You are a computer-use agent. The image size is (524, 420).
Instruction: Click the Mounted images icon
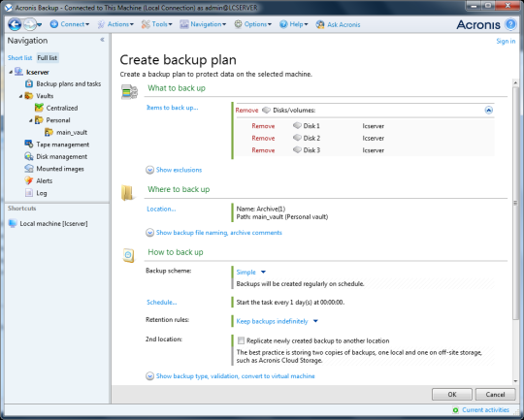[29, 169]
